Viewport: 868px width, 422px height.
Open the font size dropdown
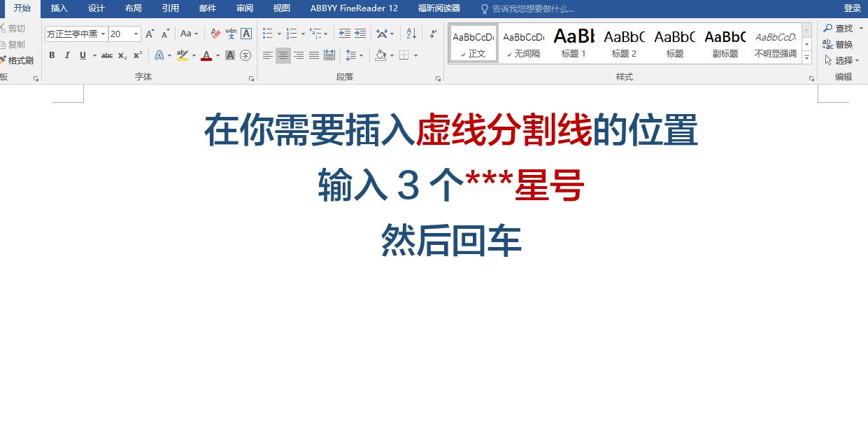[136, 33]
